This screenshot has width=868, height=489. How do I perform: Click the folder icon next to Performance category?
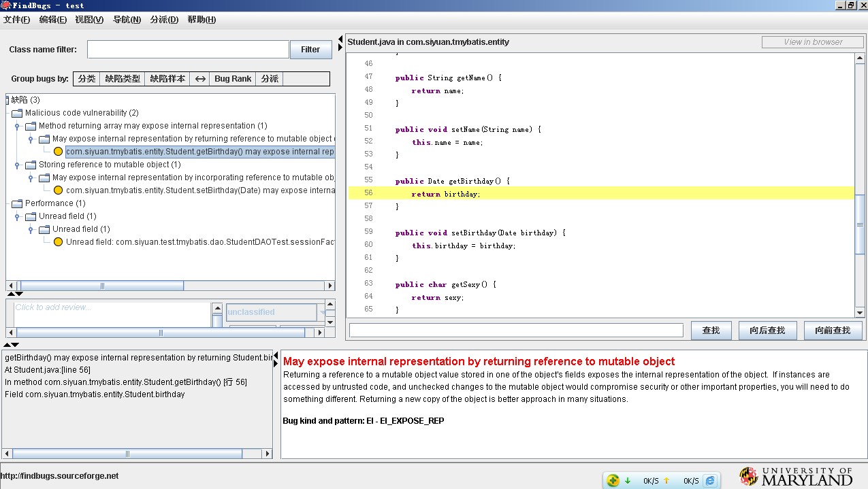pos(17,203)
